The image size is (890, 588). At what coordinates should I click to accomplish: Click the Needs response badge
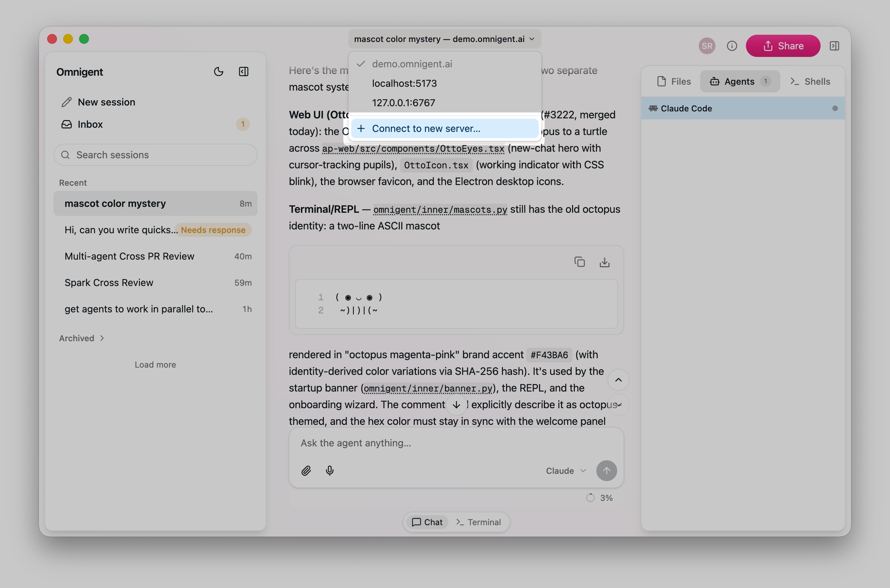click(x=213, y=230)
